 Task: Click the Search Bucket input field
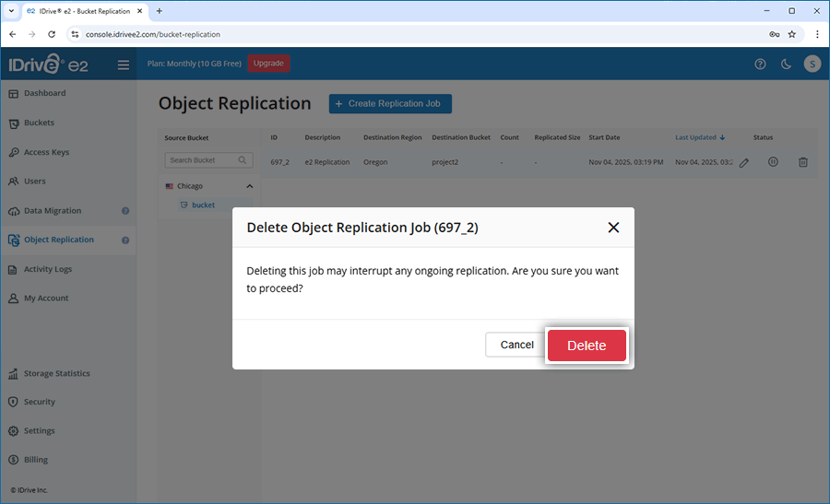coord(201,160)
